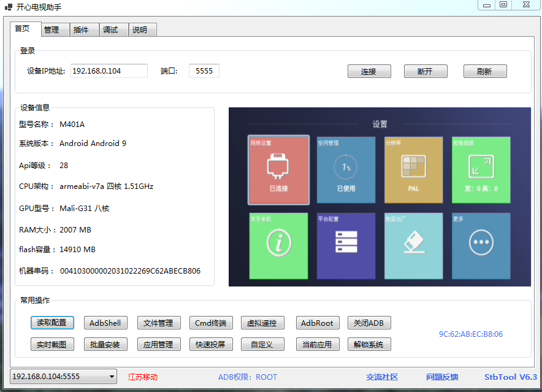Viewport: 542px width, 392px height.
Task: Open the device dropdown 192.168.0.104:5555
Action: [x=63, y=376]
